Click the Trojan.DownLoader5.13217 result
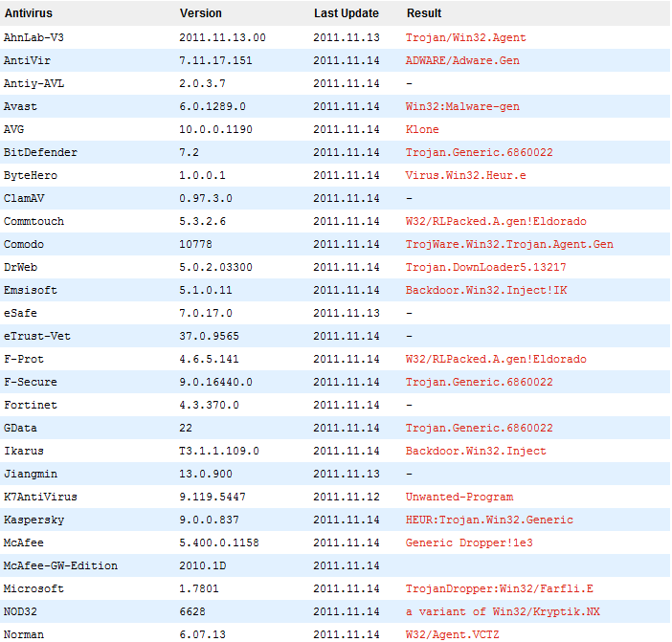Screen dimensions: 672x642 pyautogui.click(x=486, y=267)
